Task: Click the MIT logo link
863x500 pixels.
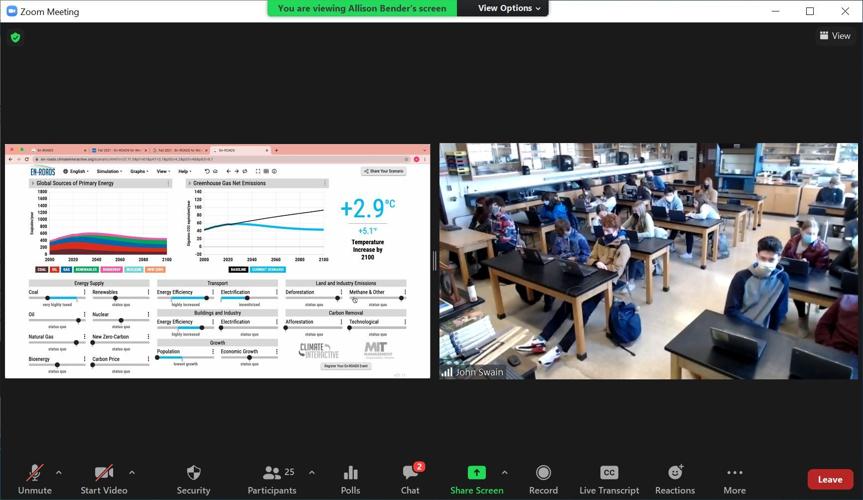Action: click(378, 349)
